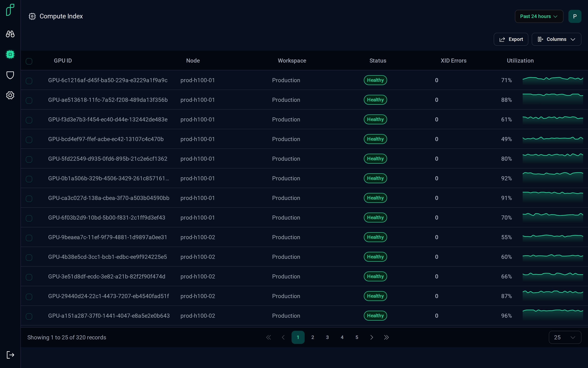This screenshot has height=368, width=588.
Task: Toggle the select-all header checkbox
Action: pyautogui.click(x=29, y=61)
